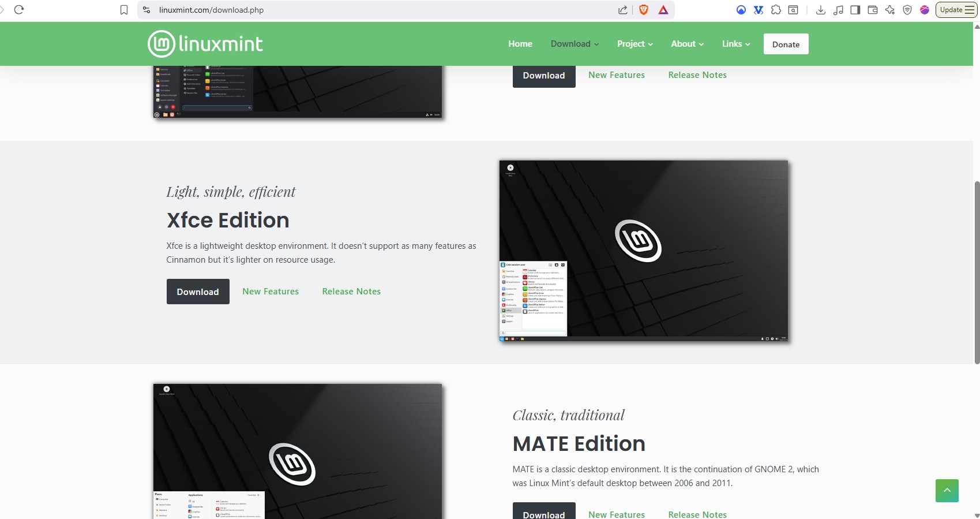980x519 pixels.
Task: Expand the Project dropdown menu
Action: (x=634, y=44)
